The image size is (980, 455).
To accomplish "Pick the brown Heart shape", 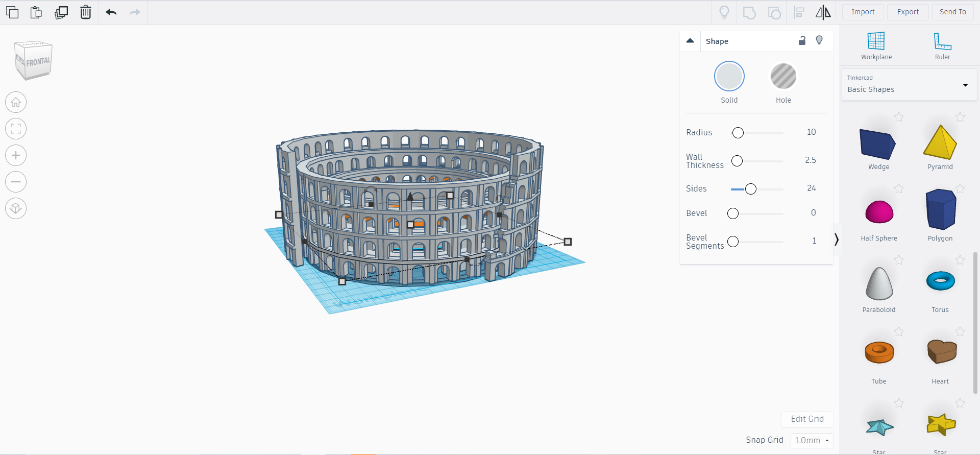I will tap(942, 352).
